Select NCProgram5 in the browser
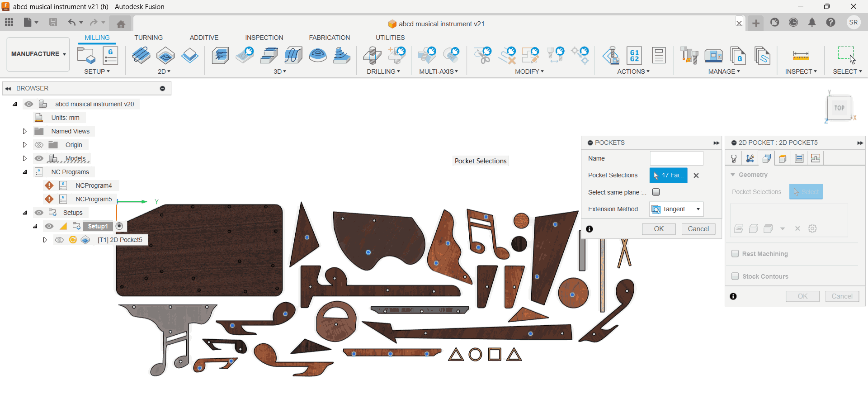The width and height of the screenshot is (868, 418). pos(94,199)
